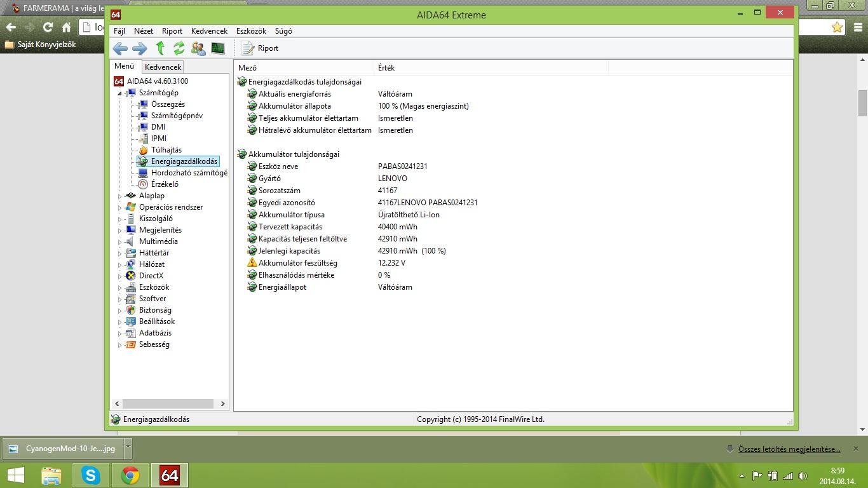The width and height of the screenshot is (868, 488).
Task: Open the Riport menu
Action: (172, 30)
